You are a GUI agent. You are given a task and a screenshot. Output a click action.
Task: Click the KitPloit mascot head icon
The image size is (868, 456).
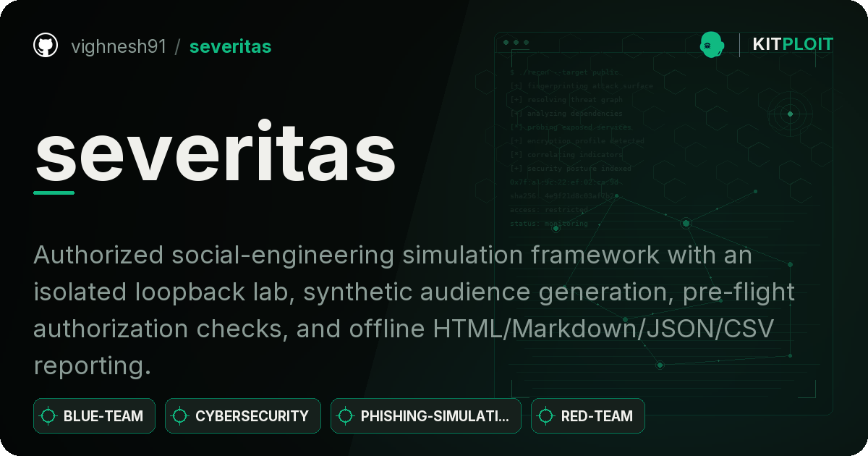click(712, 45)
